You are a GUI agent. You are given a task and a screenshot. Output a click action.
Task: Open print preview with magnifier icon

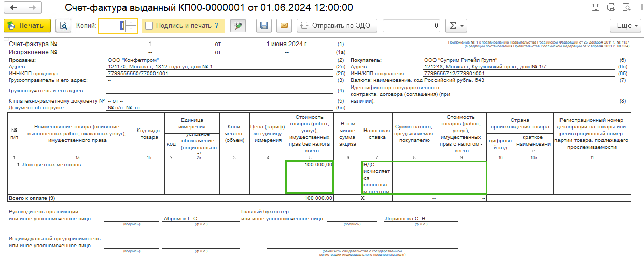coord(63,25)
